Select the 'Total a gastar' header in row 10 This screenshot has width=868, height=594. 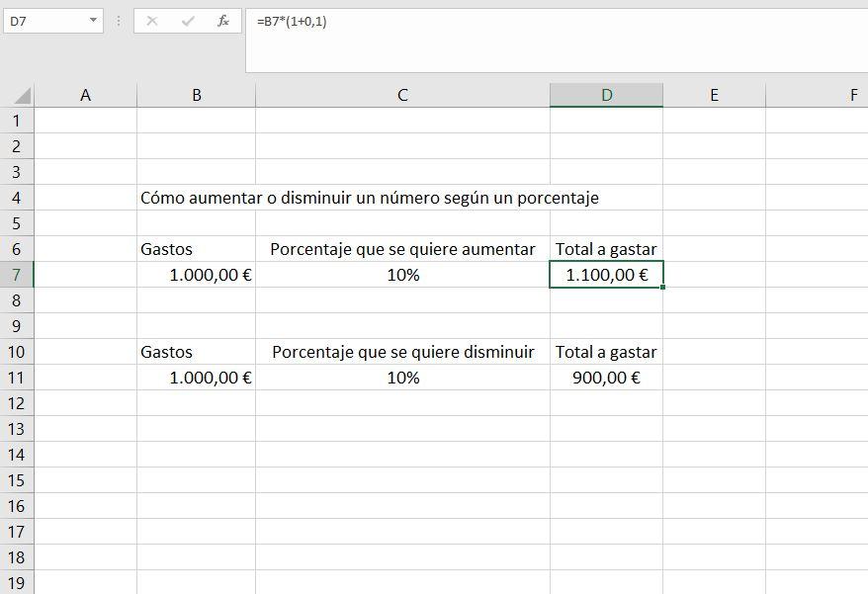click(x=607, y=352)
